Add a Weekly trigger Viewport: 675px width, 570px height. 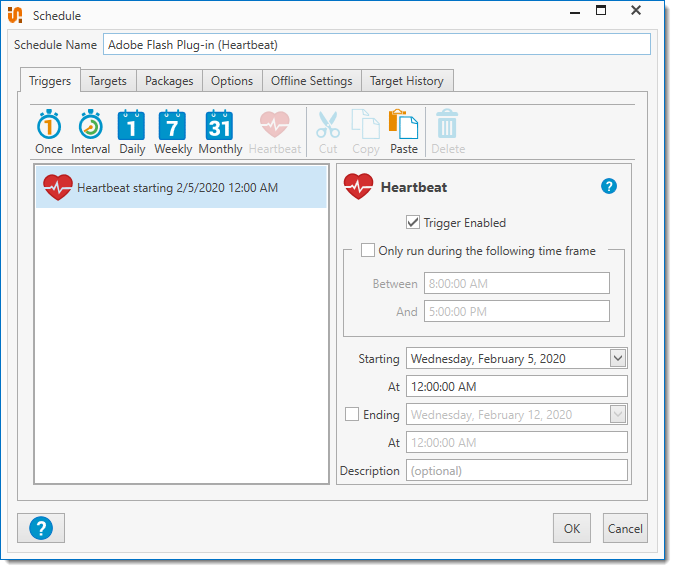point(173,132)
